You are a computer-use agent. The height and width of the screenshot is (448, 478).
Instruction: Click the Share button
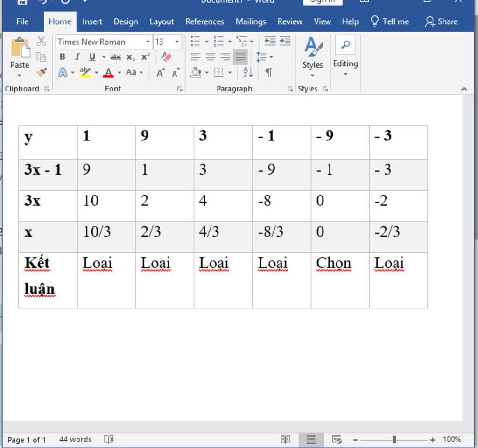click(x=442, y=21)
